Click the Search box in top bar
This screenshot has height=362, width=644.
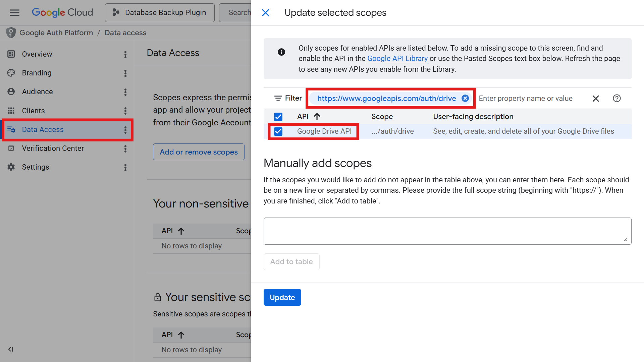[x=235, y=13]
